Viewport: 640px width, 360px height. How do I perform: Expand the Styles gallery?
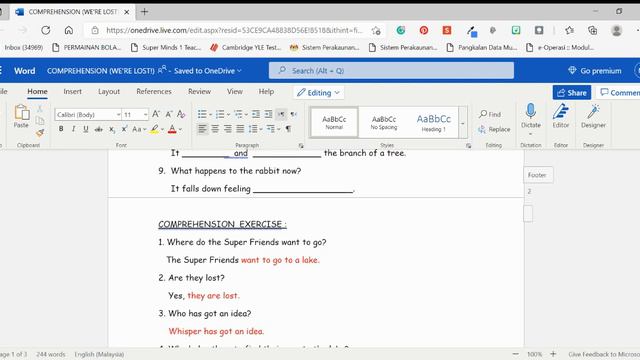[462, 123]
